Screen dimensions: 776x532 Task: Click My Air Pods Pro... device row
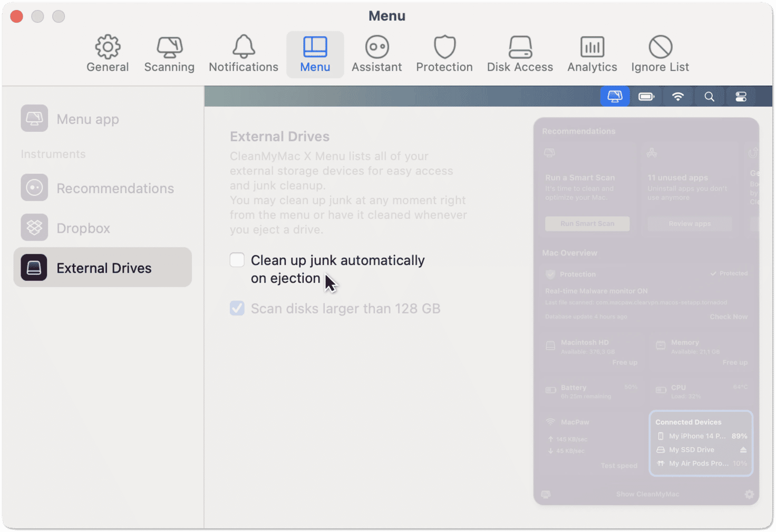[701, 463]
